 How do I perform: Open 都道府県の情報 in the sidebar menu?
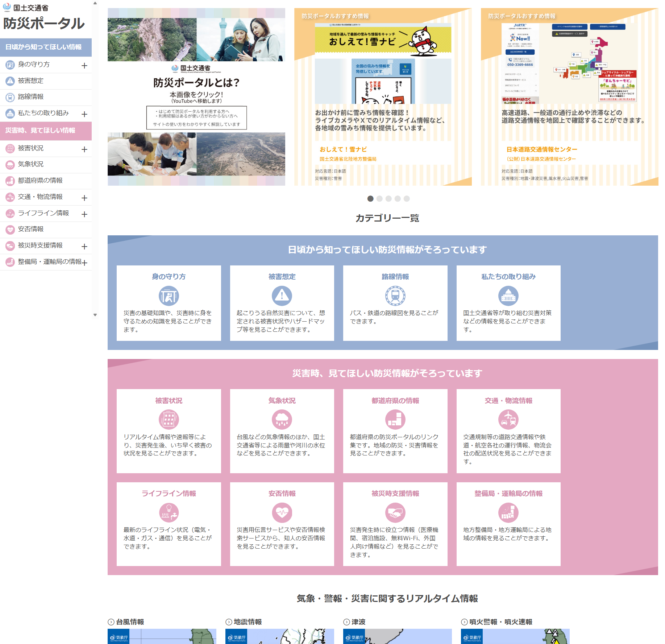40,181
